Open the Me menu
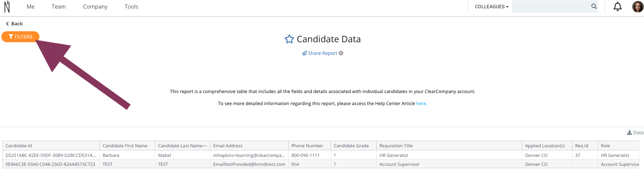 [x=31, y=7]
